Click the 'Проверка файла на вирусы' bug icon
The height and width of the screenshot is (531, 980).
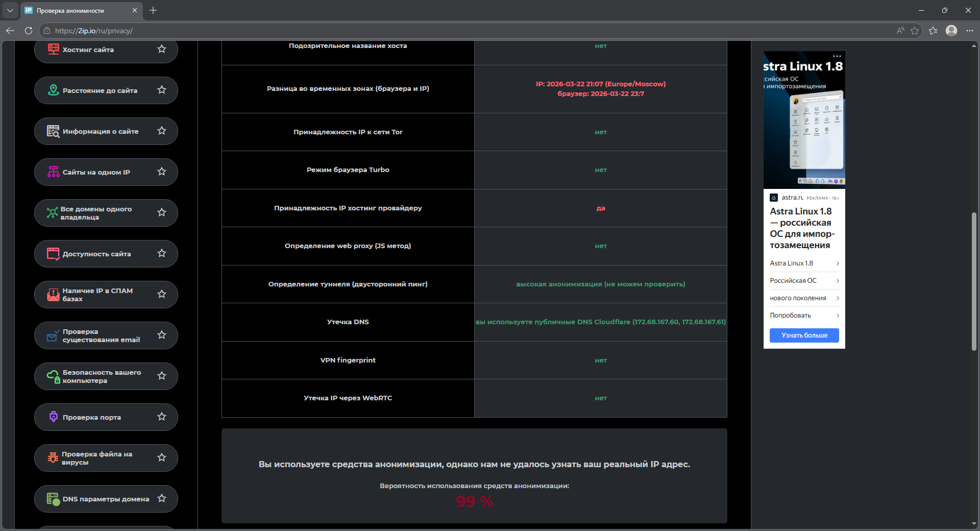[53, 458]
